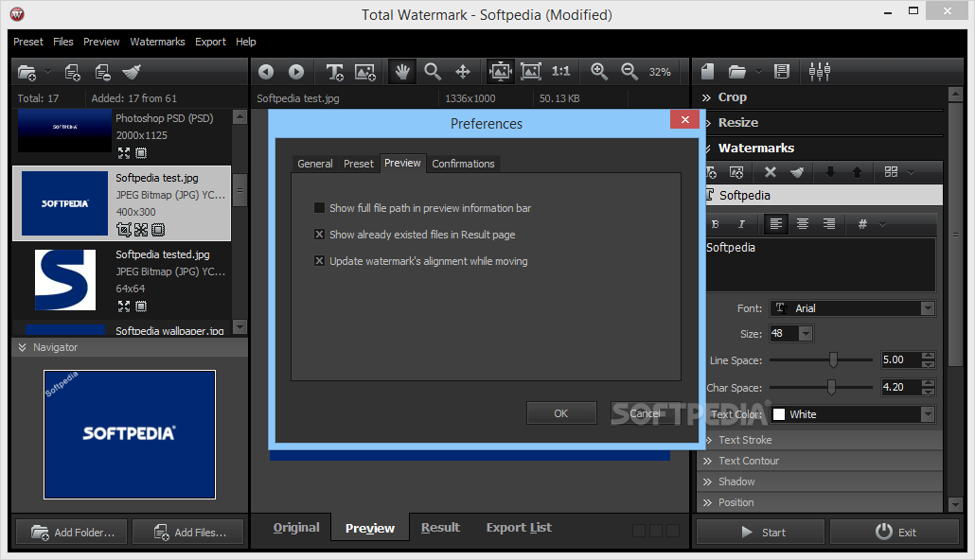
Task: Align text right icon
Action: pos(829,224)
